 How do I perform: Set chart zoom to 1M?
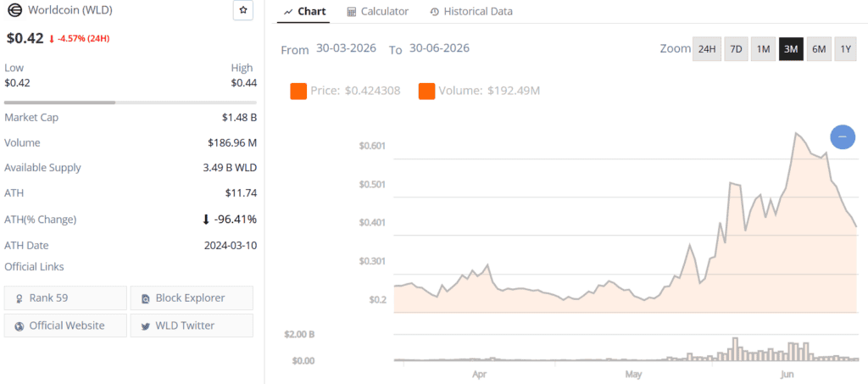pyautogui.click(x=764, y=49)
